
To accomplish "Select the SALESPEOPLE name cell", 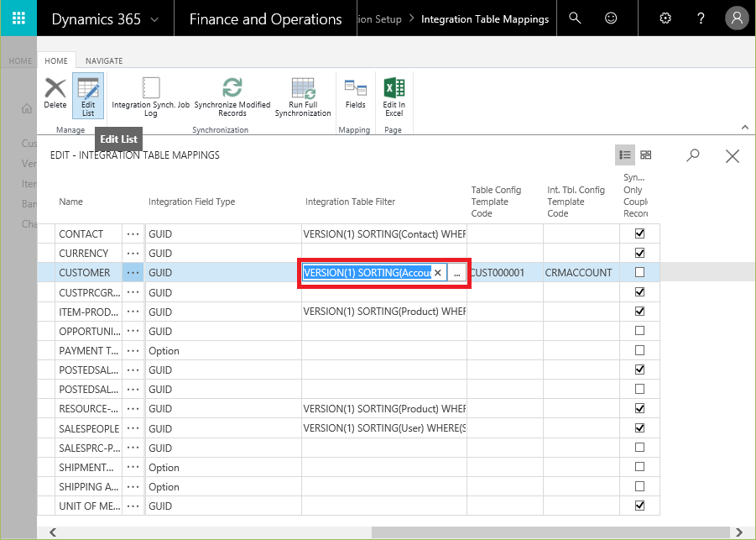I will [89, 428].
